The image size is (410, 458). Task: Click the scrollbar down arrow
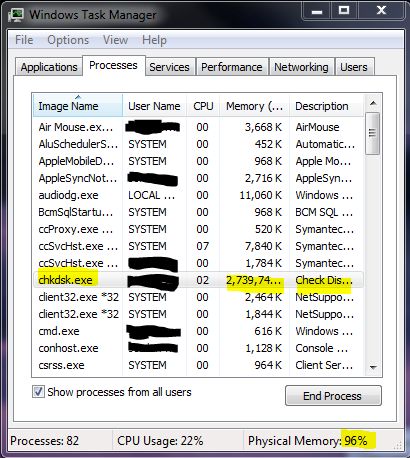[373, 367]
